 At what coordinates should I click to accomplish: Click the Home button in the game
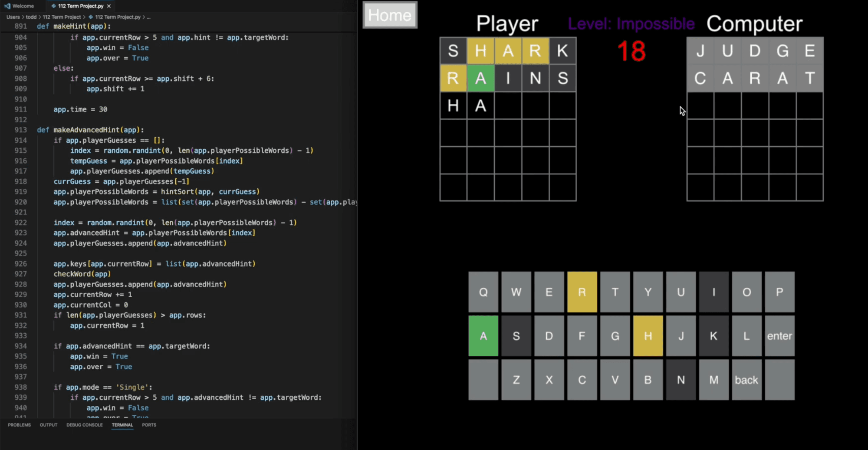pos(390,15)
